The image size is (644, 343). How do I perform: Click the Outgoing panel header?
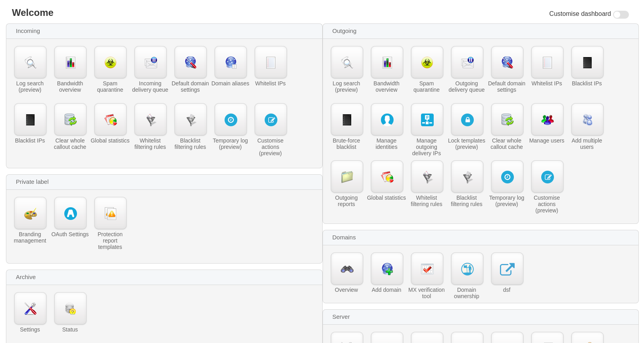pos(481,31)
